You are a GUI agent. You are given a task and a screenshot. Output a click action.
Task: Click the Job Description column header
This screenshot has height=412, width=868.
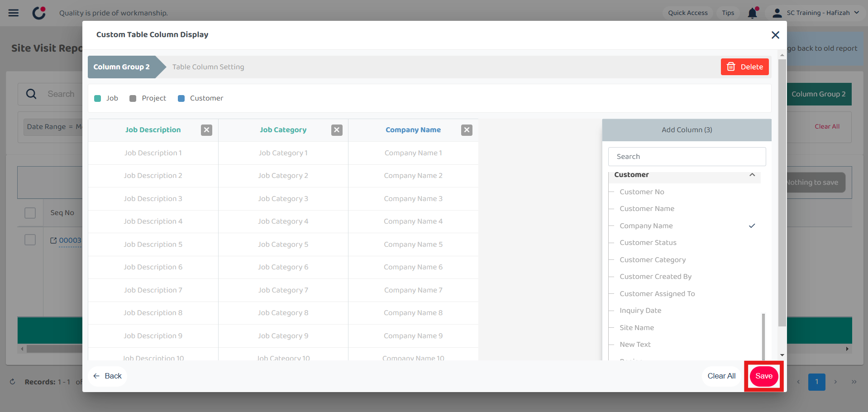pos(153,130)
